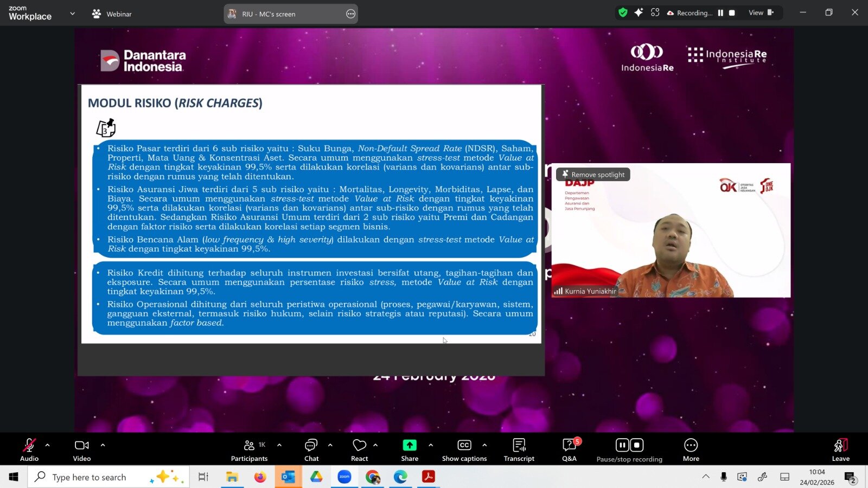
Task: Open the View layout menu
Action: pyautogui.click(x=761, y=12)
